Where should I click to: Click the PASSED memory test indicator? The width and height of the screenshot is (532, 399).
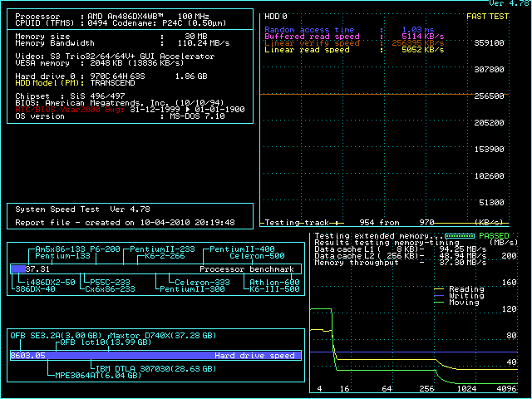pos(495,236)
